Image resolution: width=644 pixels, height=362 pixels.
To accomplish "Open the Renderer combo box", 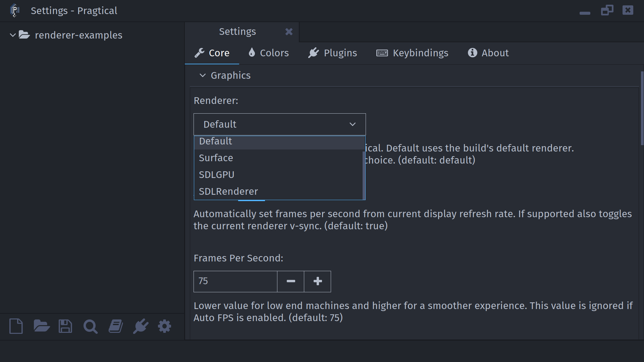I will [279, 124].
